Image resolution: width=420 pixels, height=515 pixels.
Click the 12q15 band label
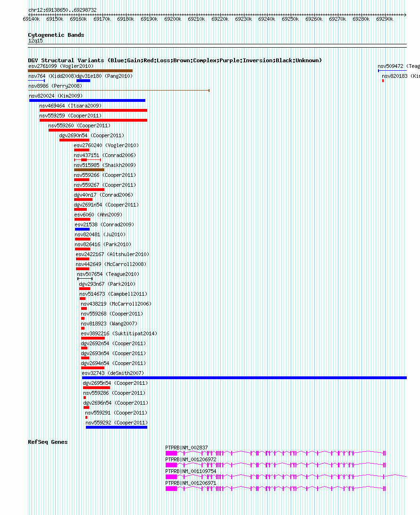[35, 41]
